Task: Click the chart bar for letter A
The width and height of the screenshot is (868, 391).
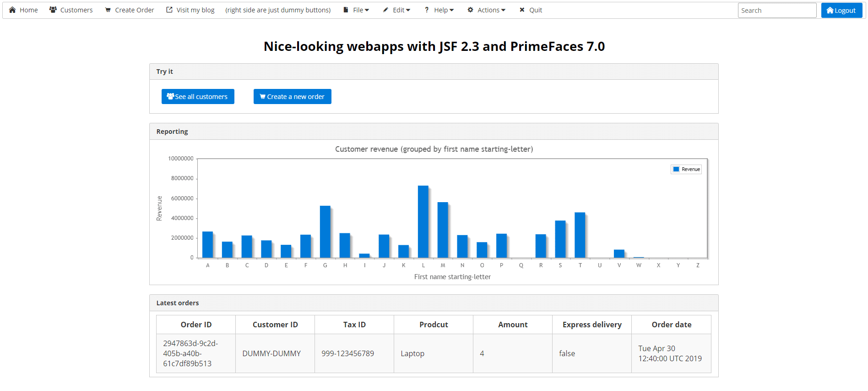Action: click(207, 244)
